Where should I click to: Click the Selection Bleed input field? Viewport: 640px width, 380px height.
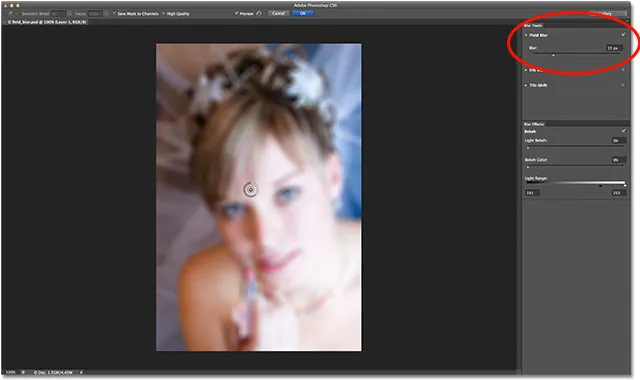(x=58, y=13)
